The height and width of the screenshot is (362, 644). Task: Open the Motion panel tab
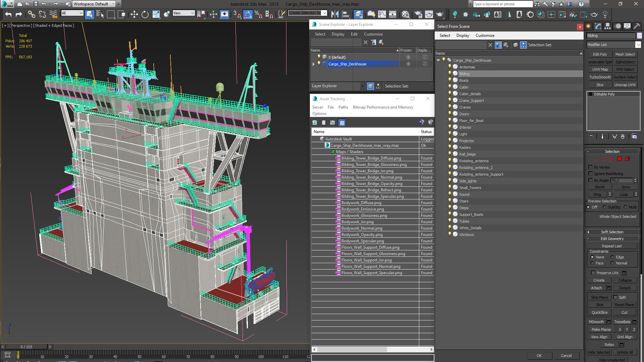coord(618,26)
